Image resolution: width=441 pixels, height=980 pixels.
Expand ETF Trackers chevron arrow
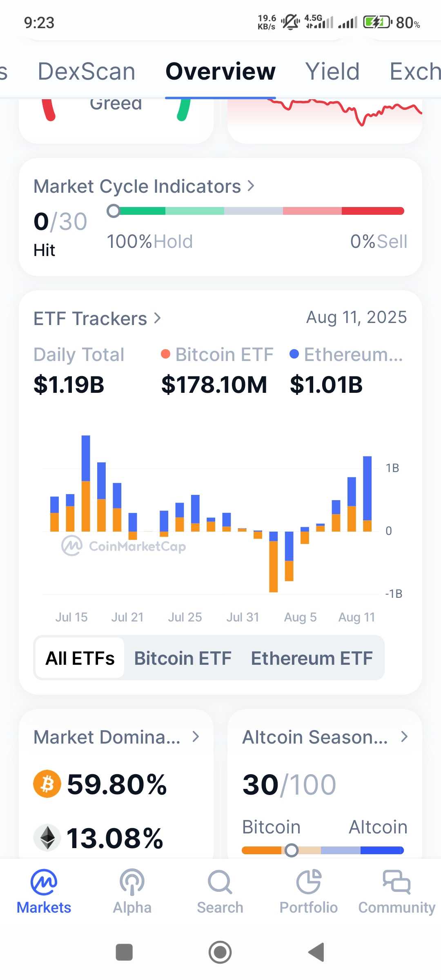pyautogui.click(x=158, y=318)
